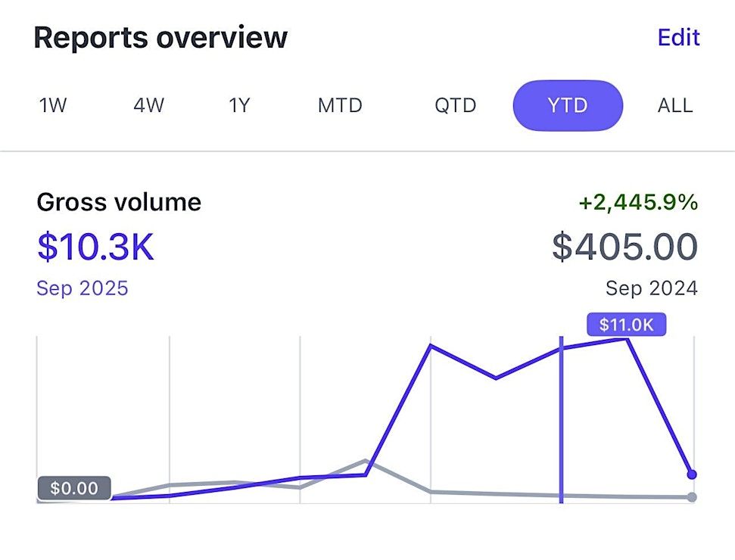Click the gray endpoint dot on chart
The height and width of the screenshot is (560, 735).
pyautogui.click(x=691, y=497)
